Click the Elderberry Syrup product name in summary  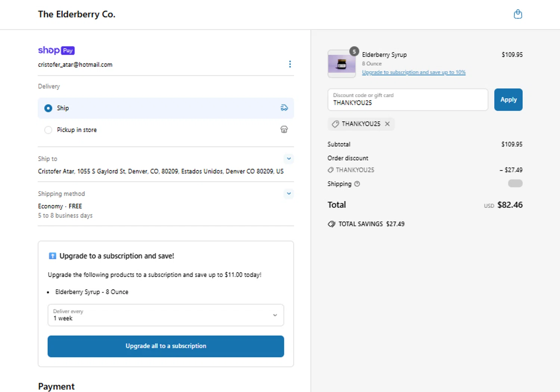coord(385,55)
